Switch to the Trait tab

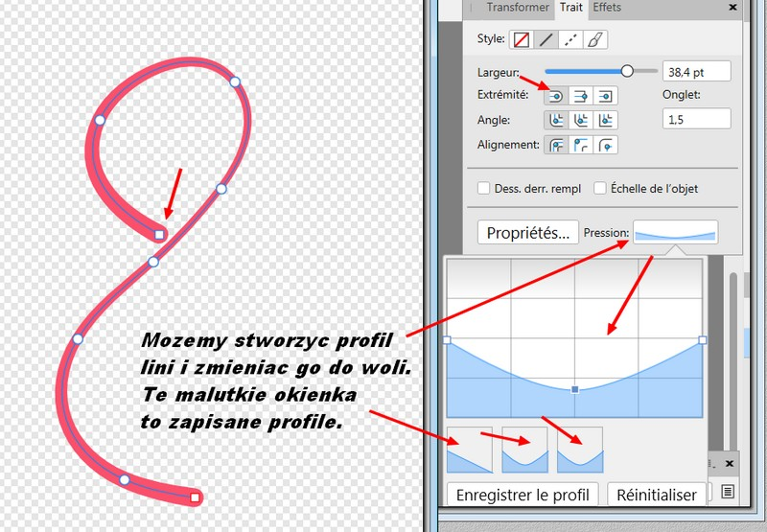point(570,8)
